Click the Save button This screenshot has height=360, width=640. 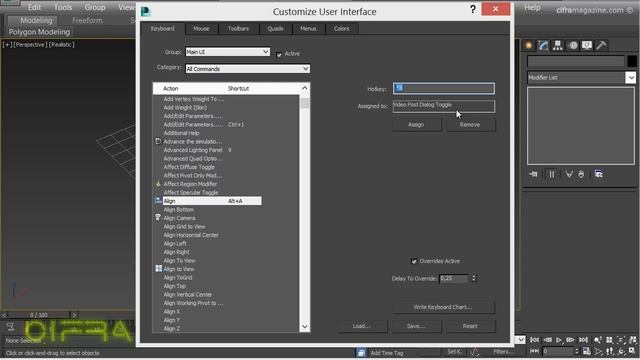pos(416,326)
